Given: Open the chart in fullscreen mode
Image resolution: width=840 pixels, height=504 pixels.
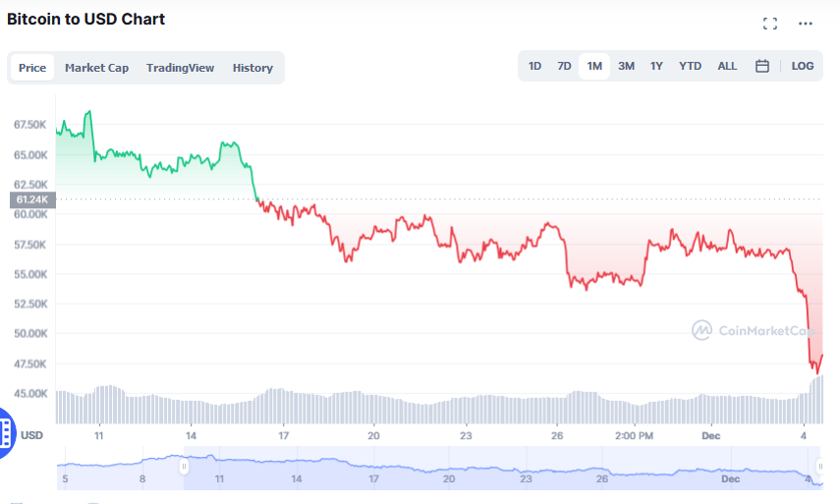Looking at the screenshot, I should click(x=770, y=24).
